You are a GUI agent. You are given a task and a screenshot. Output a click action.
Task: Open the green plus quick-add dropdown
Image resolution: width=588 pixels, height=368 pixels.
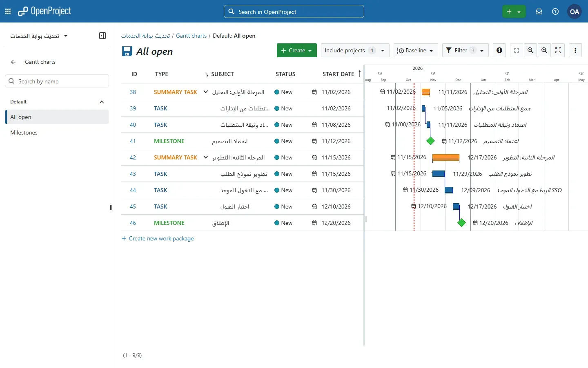pos(514,12)
